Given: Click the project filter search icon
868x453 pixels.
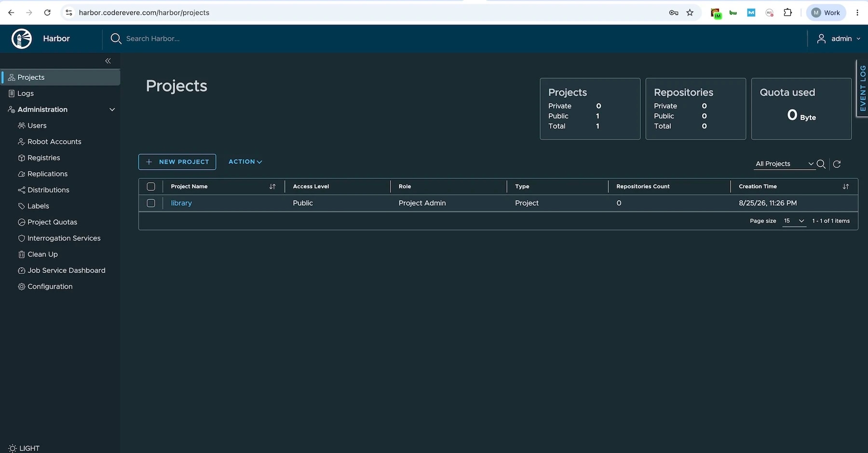Looking at the screenshot, I should pos(821,164).
